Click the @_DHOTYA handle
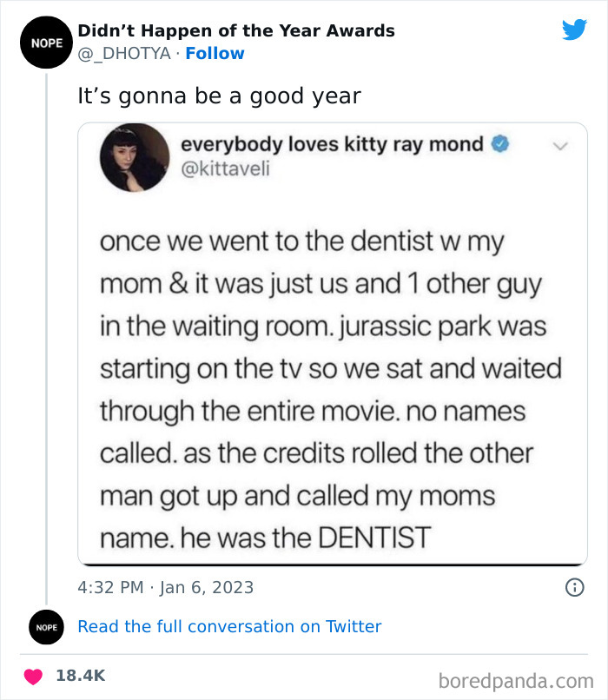 [123, 54]
